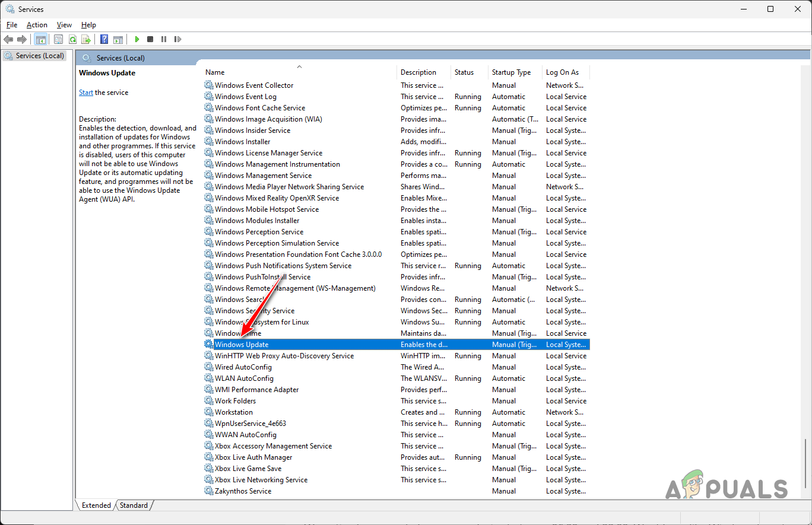Screen dimensions: 812x525
Task: Select Windows PushToInstall Service
Action: 396,277
